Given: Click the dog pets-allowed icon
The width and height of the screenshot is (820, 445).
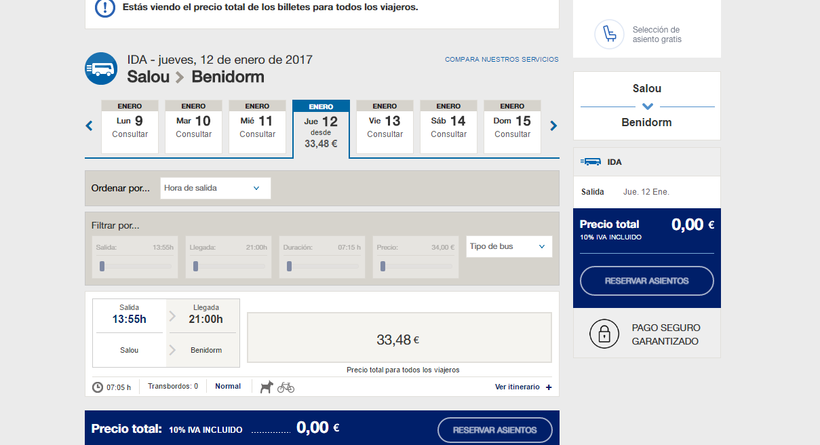Looking at the screenshot, I should (x=266, y=386).
